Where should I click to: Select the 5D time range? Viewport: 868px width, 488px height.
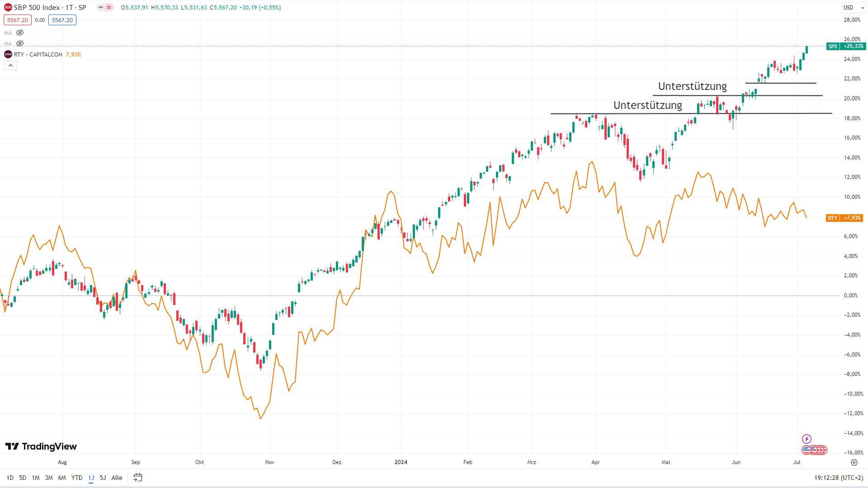tap(23, 478)
